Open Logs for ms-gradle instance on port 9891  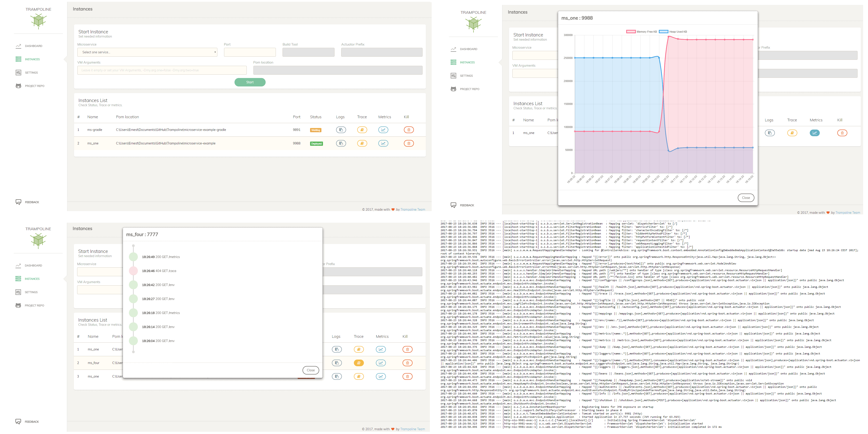[341, 130]
